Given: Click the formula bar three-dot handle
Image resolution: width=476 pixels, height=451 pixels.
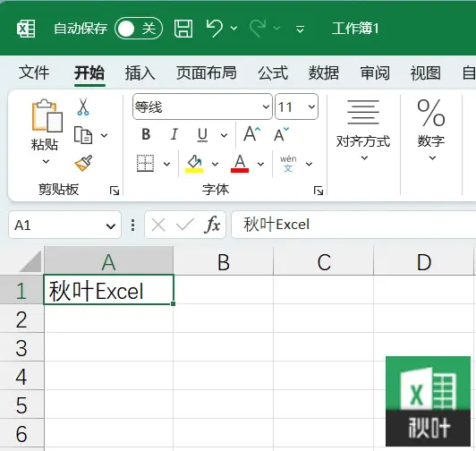Looking at the screenshot, I should pyautogui.click(x=132, y=225).
